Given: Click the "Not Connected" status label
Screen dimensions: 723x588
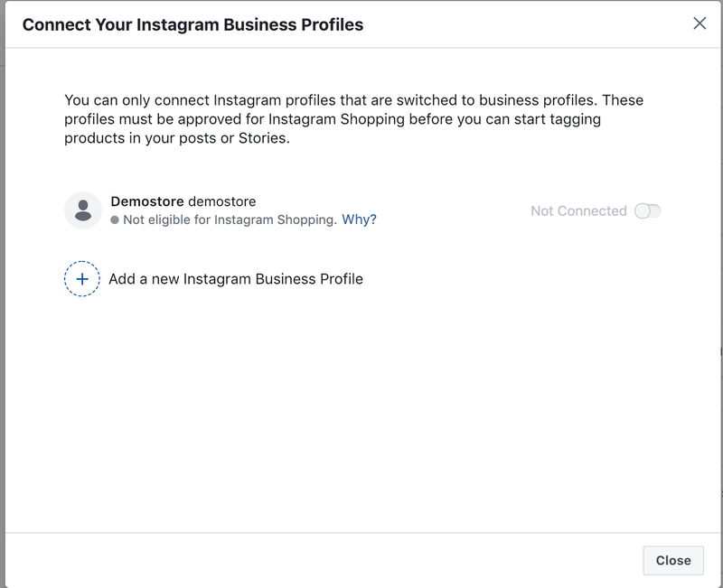Looking at the screenshot, I should [x=578, y=210].
